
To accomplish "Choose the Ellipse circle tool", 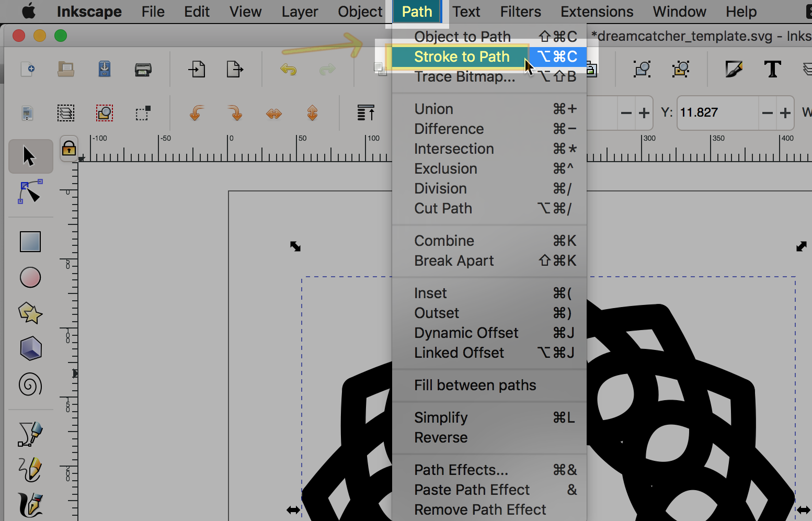I will [x=30, y=277].
